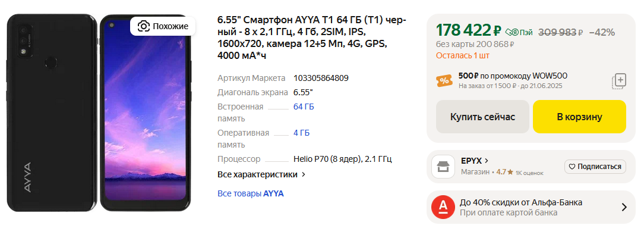Copy promo code WOW500 with the copy icon
This screenshot has width=644, height=244.
click(620, 81)
